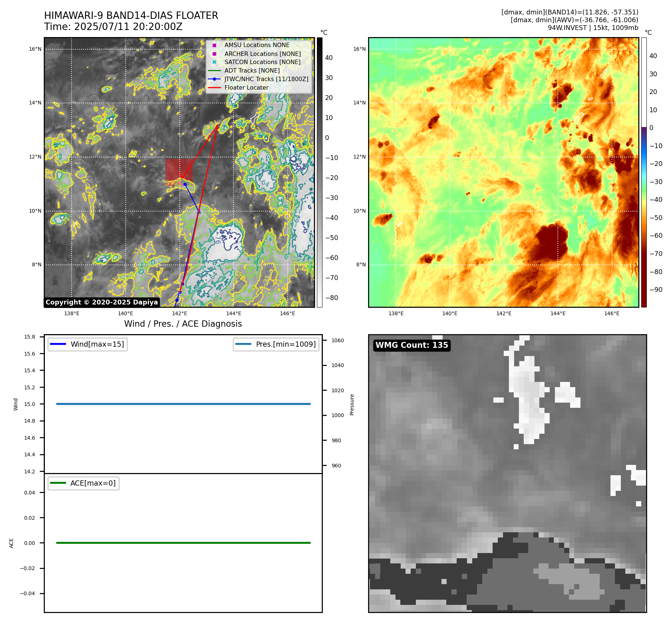Click the 'HIMAWARI-9 BAND14-DIAS FLOATER' title
Screen dimensions: 672x626
tap(131, 16)
